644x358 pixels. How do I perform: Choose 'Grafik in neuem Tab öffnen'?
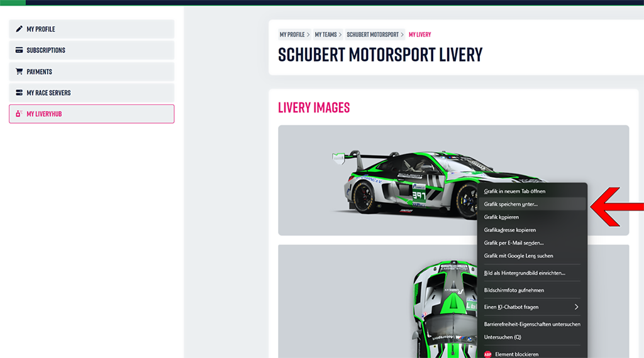pyautogui.click(x=514, y=191)
